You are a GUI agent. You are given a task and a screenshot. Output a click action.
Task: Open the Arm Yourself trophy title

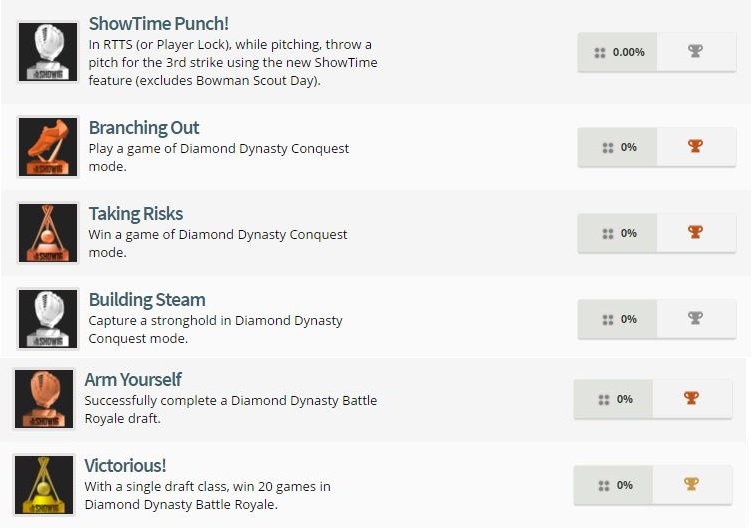[133, 380]
